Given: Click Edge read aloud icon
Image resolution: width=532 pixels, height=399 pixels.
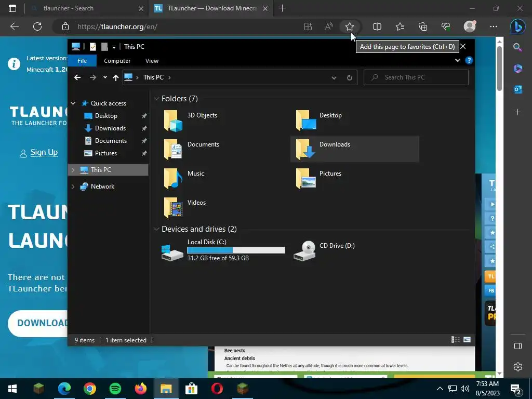Looking at the screenshot, I should tap(329, 26).
